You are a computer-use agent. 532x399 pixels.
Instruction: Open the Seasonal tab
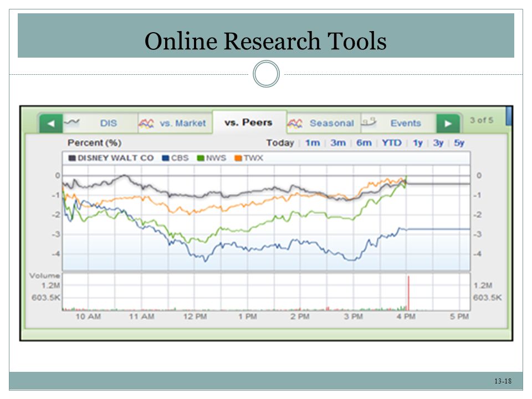point(324,123)
